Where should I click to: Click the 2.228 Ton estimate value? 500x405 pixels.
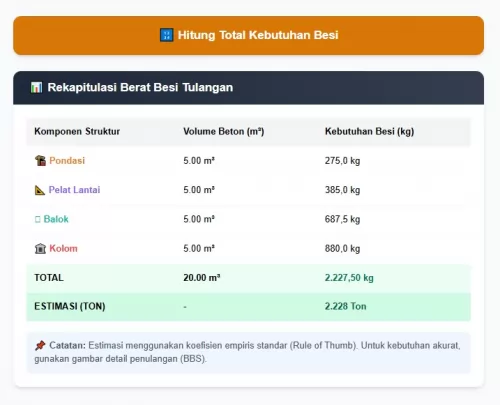[x=345, y=306]
